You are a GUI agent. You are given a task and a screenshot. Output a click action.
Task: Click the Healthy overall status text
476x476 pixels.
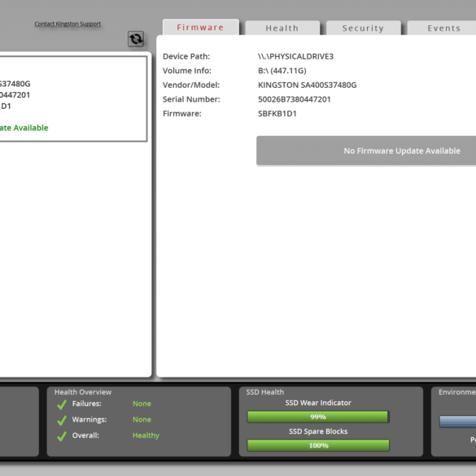click(x=146, y=435)
